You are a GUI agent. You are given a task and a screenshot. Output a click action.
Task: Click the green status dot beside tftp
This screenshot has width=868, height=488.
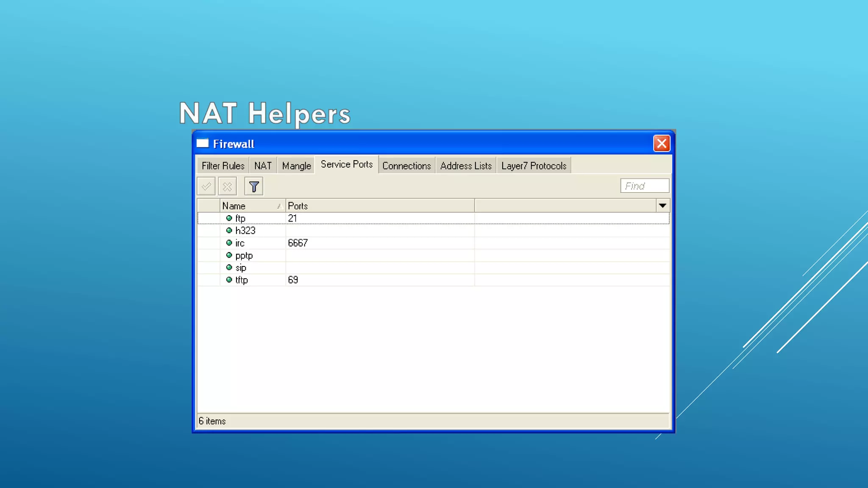coord(229,280)
